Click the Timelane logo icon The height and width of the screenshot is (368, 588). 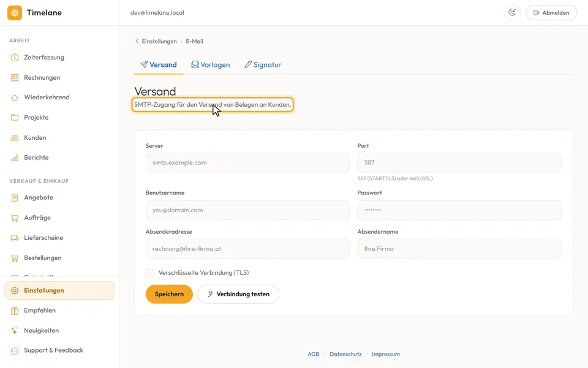click(x=15, y=13)
